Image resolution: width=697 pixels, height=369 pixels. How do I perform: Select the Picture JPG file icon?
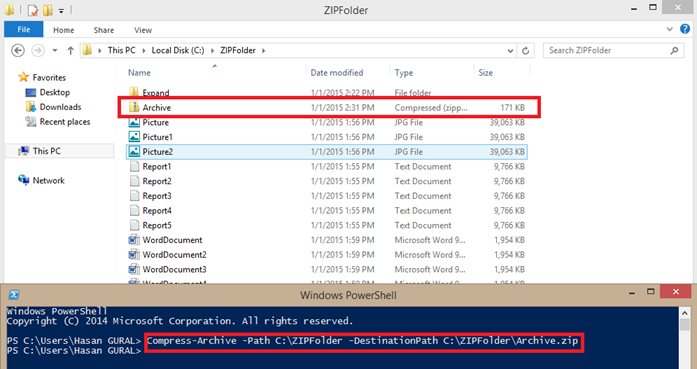pos(134,122)
